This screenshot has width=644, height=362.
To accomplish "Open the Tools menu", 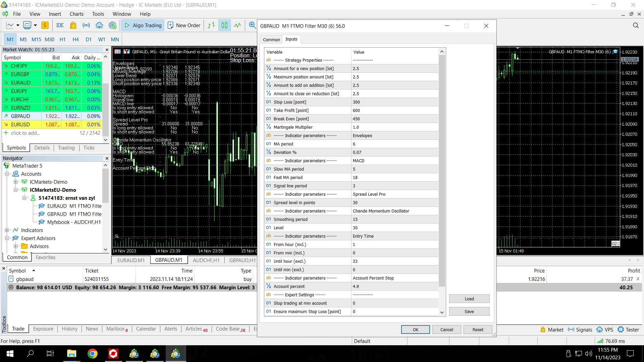I will tap(98, 14).
